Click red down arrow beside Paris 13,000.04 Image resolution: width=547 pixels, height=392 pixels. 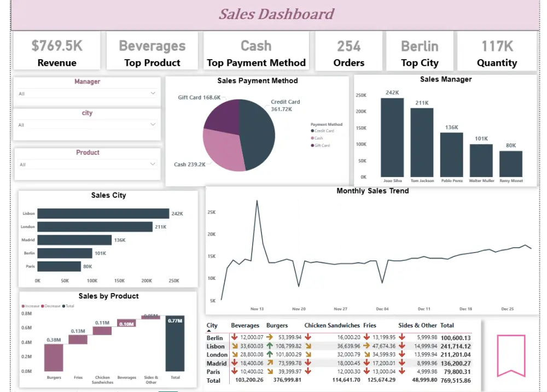coord(366,371)
